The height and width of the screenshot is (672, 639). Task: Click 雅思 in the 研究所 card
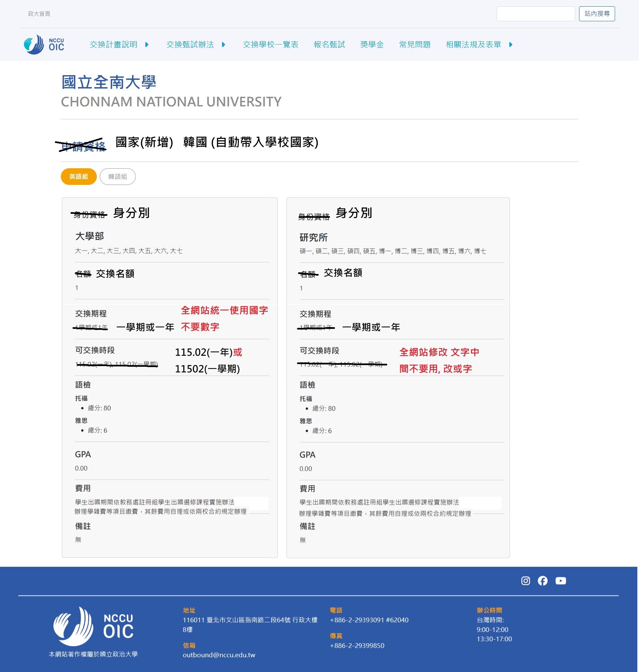tap(306, 421)
